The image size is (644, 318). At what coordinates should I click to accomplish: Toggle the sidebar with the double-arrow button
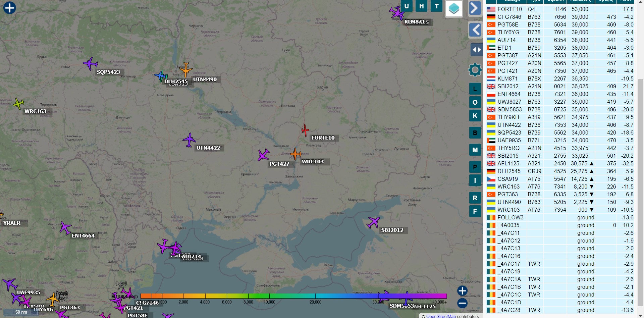pyautogui.click(x=476, y=50)
